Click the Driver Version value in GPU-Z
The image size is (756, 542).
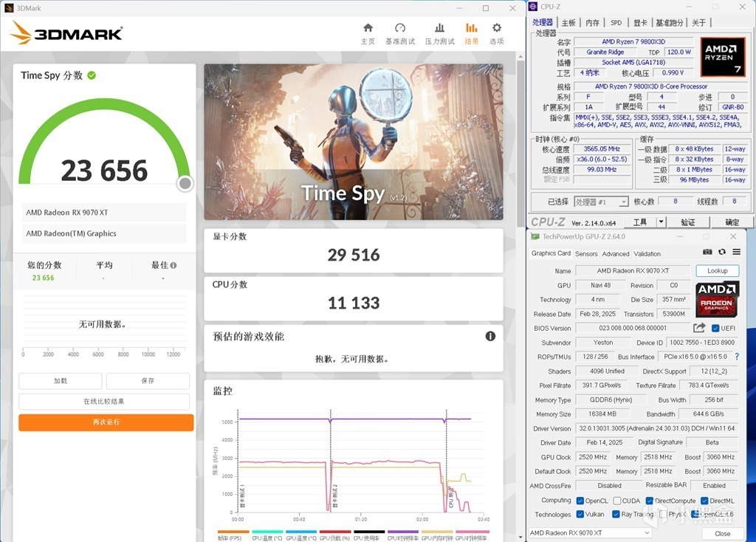pyautogui.click(x=656, y=428)
